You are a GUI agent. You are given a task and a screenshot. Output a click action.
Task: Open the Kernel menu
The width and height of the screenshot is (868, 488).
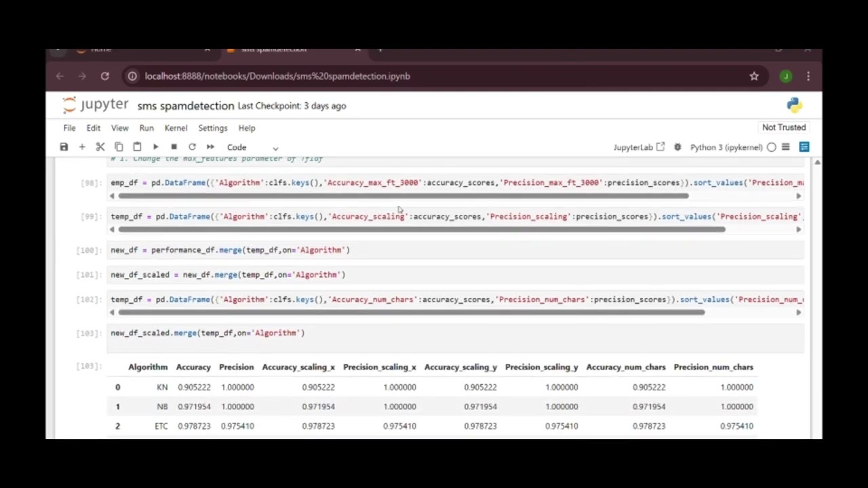[x=176, y=128]
